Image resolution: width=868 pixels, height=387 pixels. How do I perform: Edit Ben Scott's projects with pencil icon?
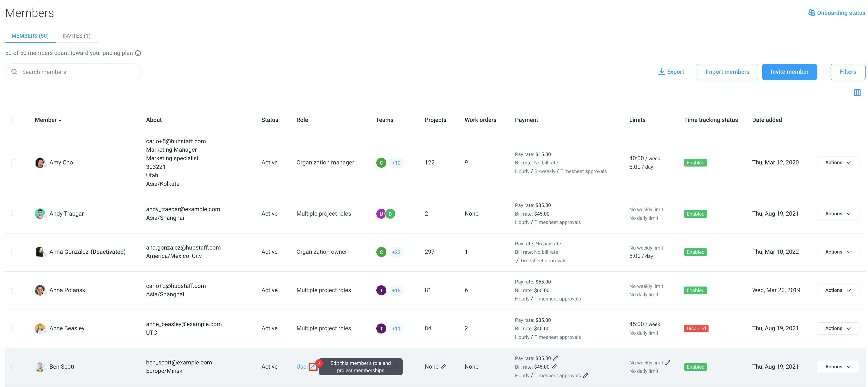click(443, 367)
